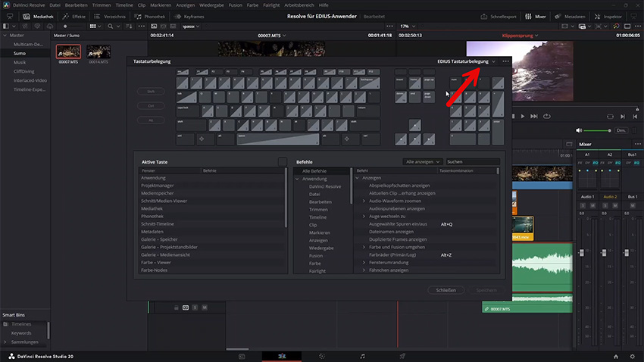The width and height of the screenshot is (644, 362).
Task: Open the Fusion page icon in bottom bar
Action: 322,356
